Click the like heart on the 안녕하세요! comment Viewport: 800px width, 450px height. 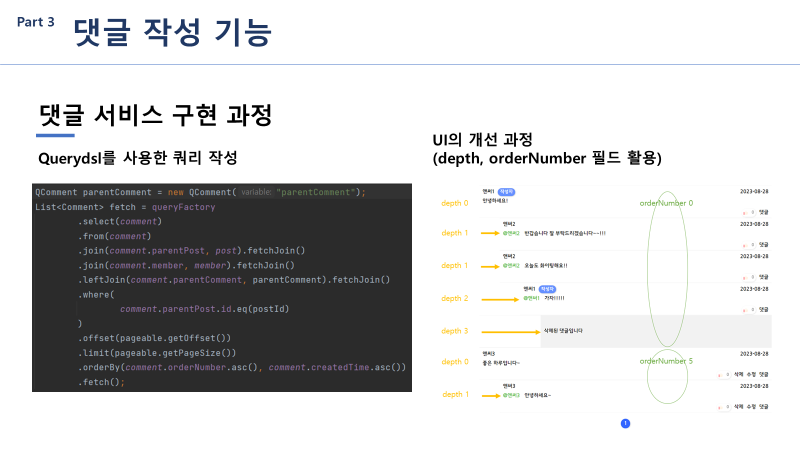[745, 213]
